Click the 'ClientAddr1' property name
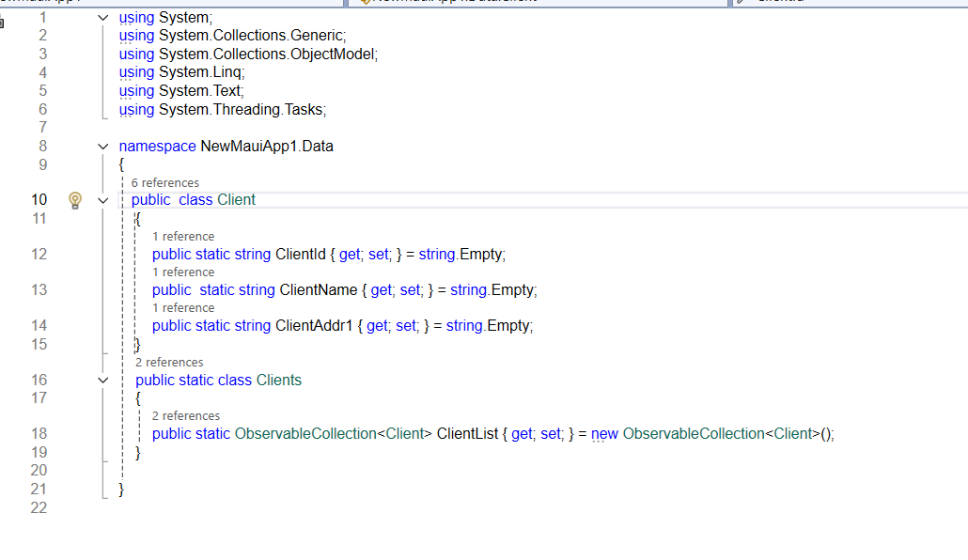 (314, 326)
